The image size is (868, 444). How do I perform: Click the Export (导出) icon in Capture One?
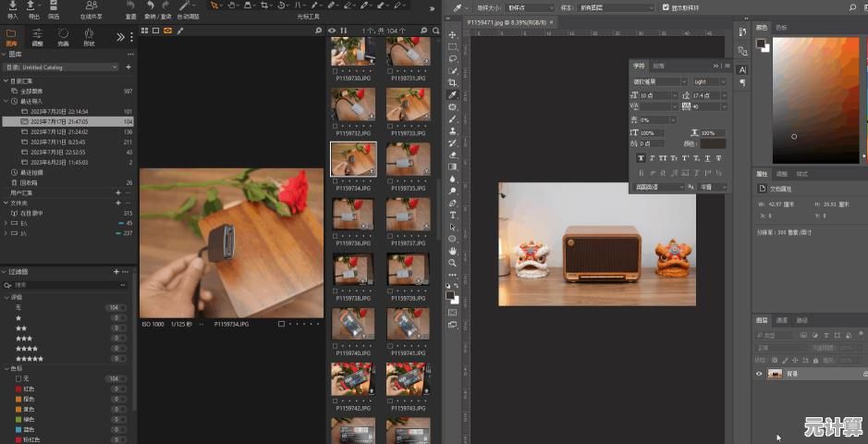tap(31, 6)
